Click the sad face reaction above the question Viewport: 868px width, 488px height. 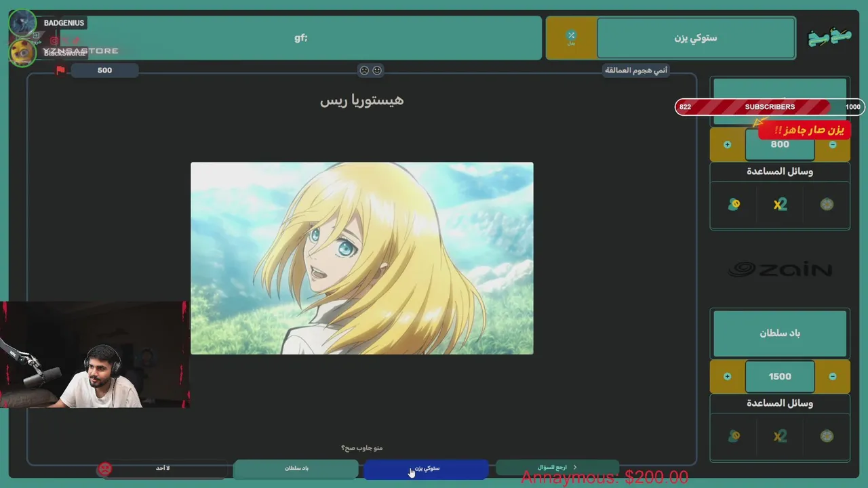point(364,70)
